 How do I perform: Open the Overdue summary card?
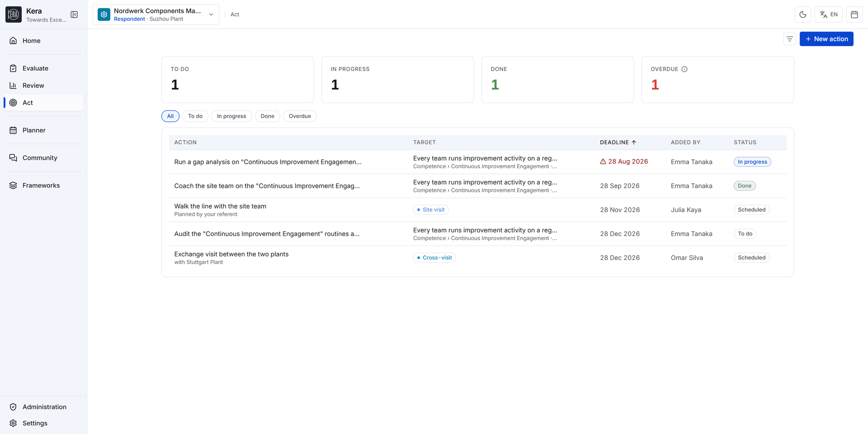click(718, 80)
